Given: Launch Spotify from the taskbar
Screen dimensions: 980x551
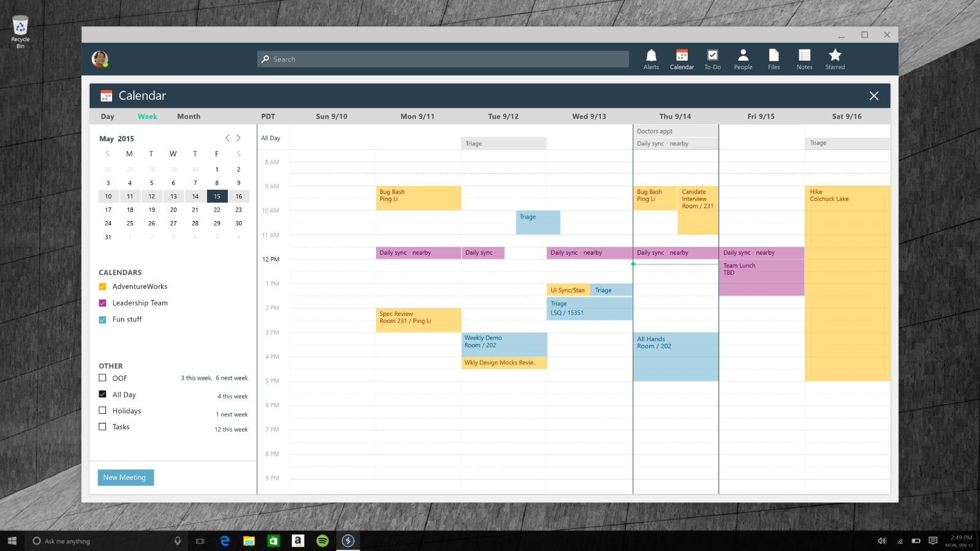Looking at the screenshot, I should click(x=322, y=541).
